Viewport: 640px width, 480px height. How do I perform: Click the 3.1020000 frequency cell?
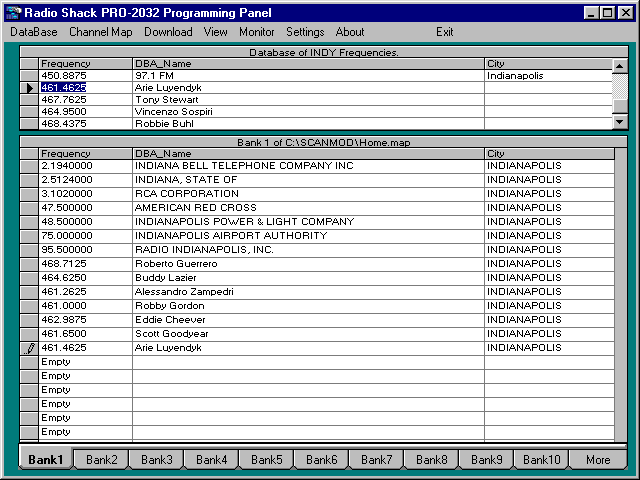[x=85, y=194]
